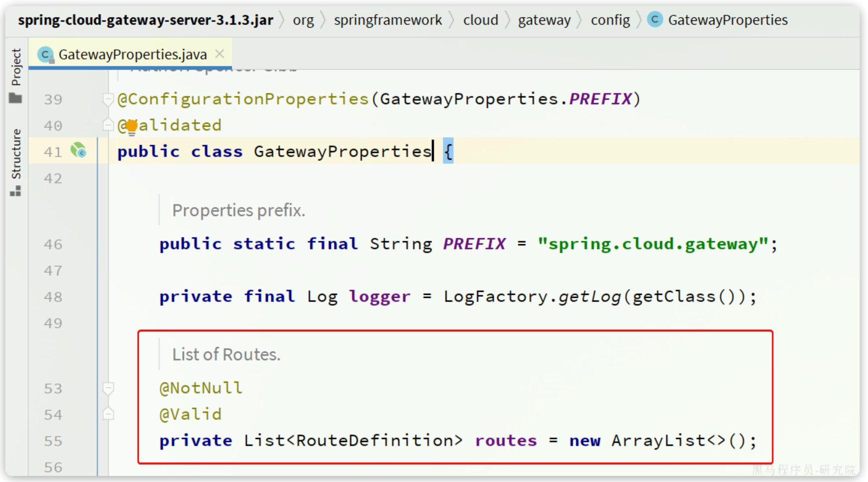Click the Project folder icon in sidebar
This screenshot has height=482, width=868.
click(x=16, y=98)
